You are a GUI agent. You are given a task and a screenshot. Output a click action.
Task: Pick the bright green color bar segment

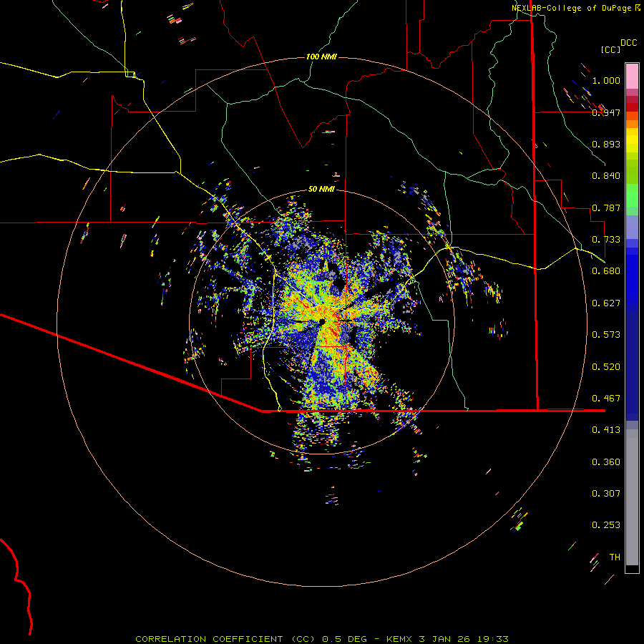(632, 195)
